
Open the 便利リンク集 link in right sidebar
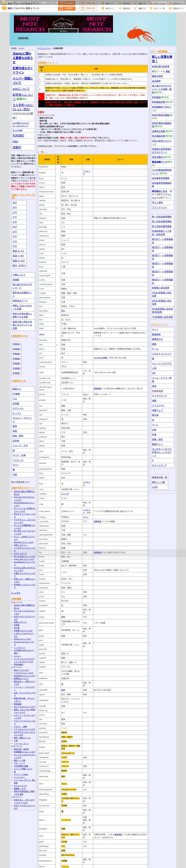coord(158,482)
